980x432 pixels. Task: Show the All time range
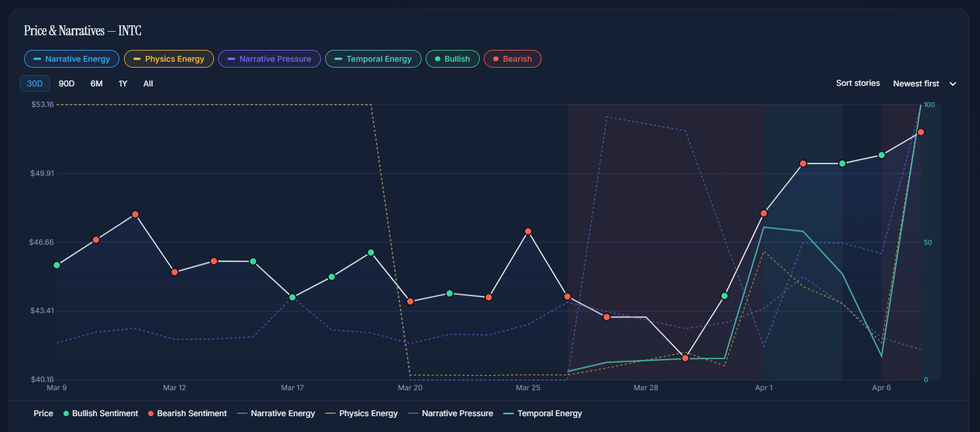(x=148, y=83)
